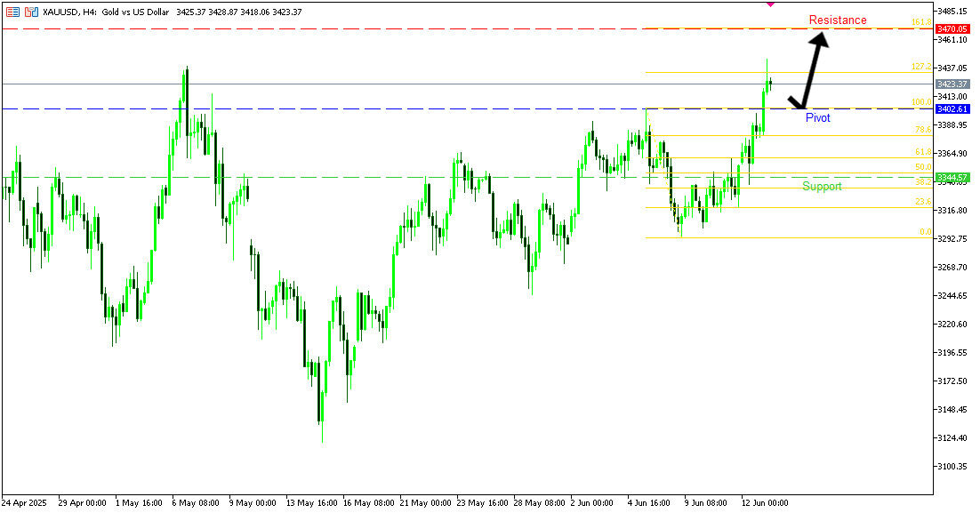Viewport: 980px width, 513px height.
Task: Click the 127.2 Fibonacci level label
Action: point(920,67)
